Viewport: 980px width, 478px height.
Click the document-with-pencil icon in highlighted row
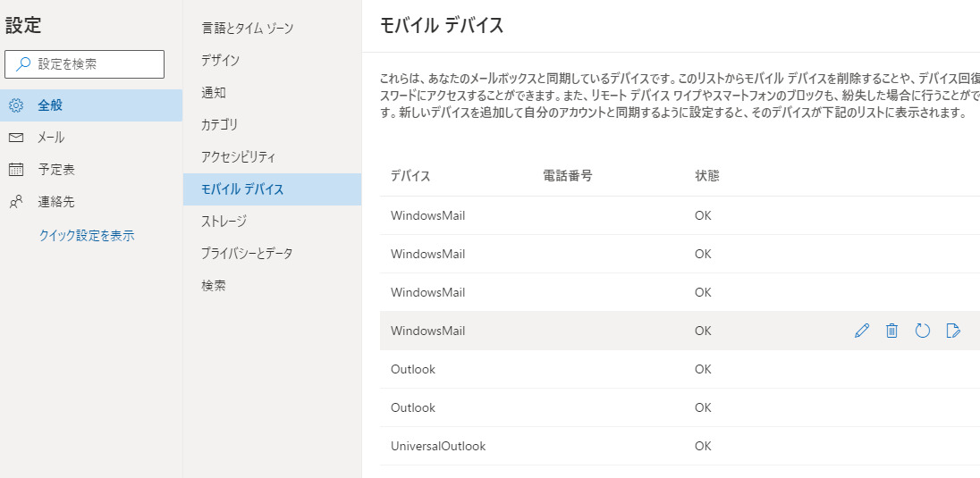(x=953, y=331)
